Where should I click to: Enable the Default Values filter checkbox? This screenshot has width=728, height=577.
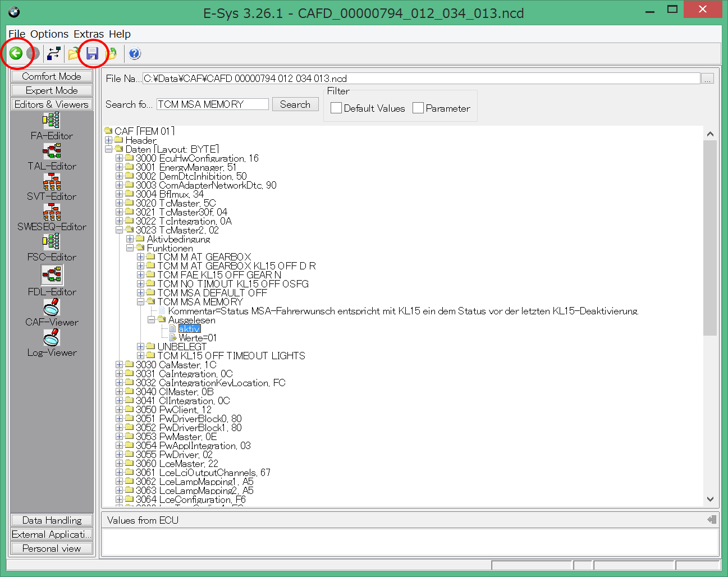(x=336, y=108)
